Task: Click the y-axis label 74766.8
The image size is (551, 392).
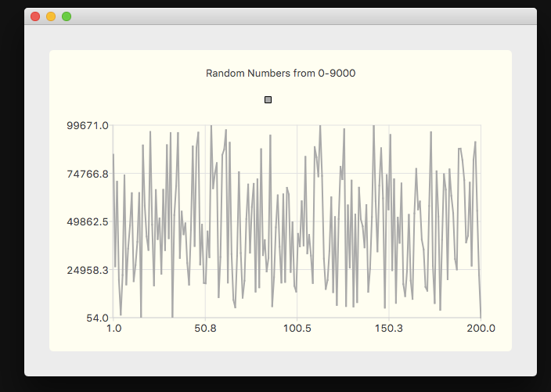Action: pyautogui.click(x=88, y=174)
